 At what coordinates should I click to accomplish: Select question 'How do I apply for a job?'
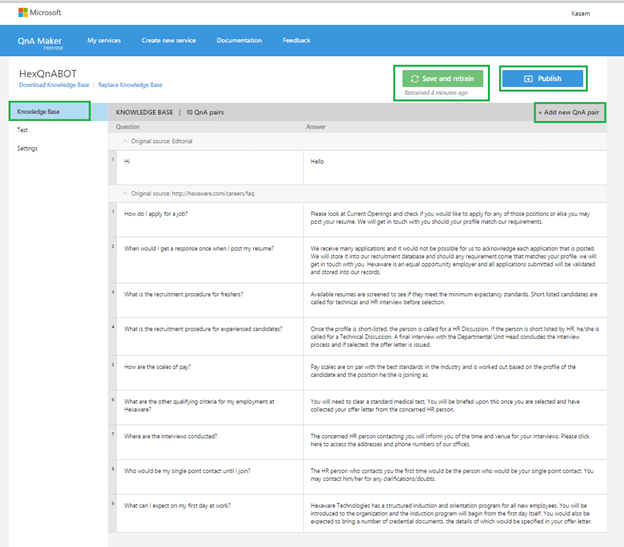pos(210,220)
